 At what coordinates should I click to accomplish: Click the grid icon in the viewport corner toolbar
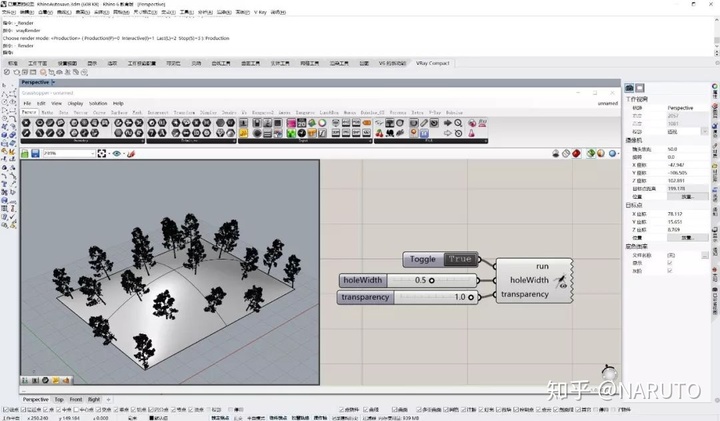point(35,380)
